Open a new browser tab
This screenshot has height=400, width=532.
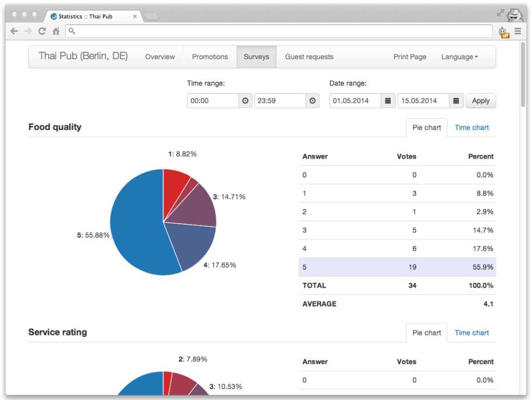[x=151, y=16]
